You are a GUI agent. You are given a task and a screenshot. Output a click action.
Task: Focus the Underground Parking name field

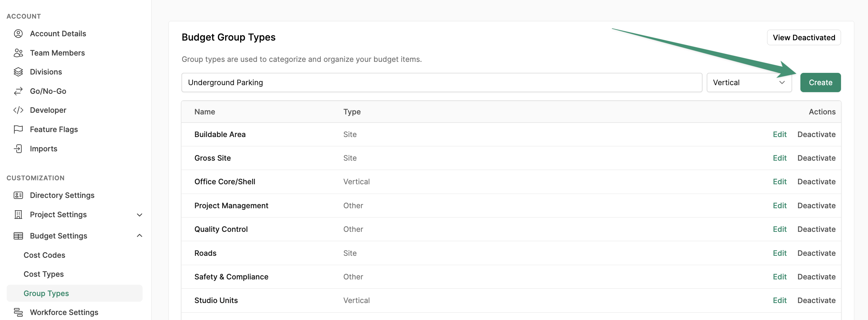[x=441, y=83]
